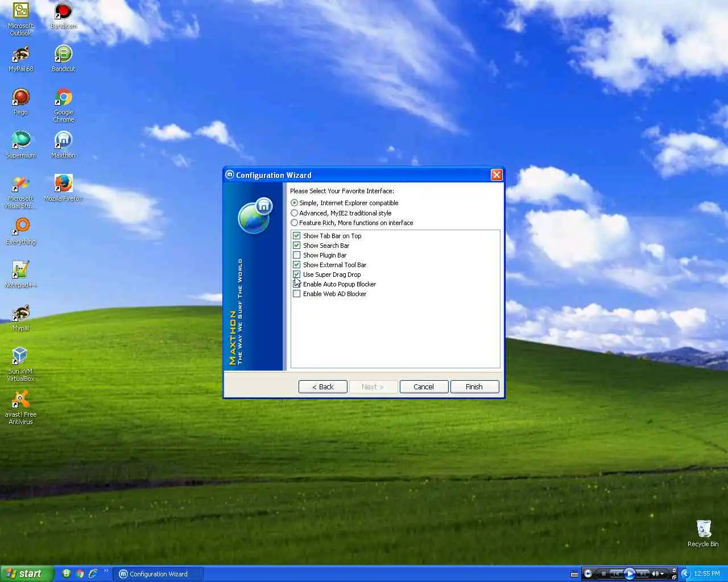Select the Bandicam desktop icon
This screenshot has width=728, height=582.
(63, 15)
